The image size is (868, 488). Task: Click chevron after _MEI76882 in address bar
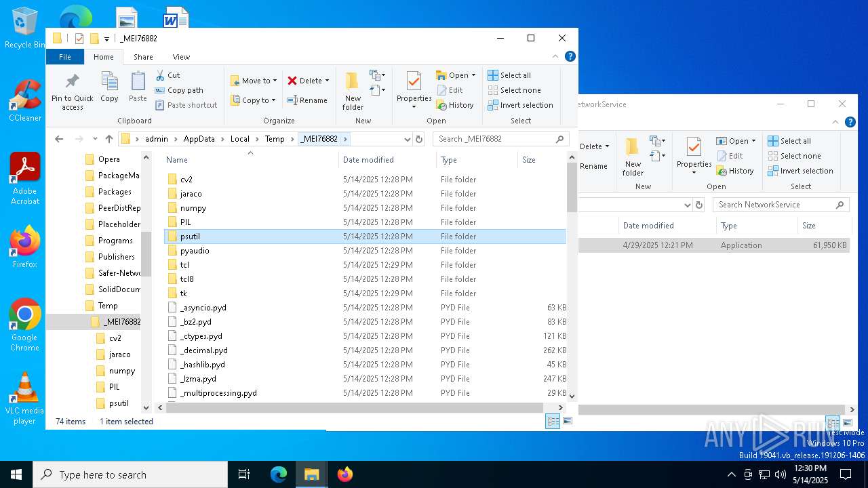345,139
